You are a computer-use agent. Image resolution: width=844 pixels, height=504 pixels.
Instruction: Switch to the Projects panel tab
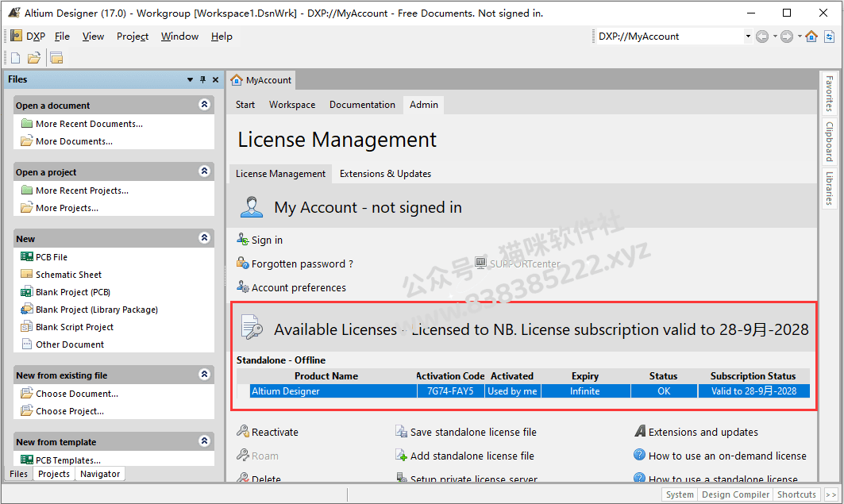click(x=54, y=474)
